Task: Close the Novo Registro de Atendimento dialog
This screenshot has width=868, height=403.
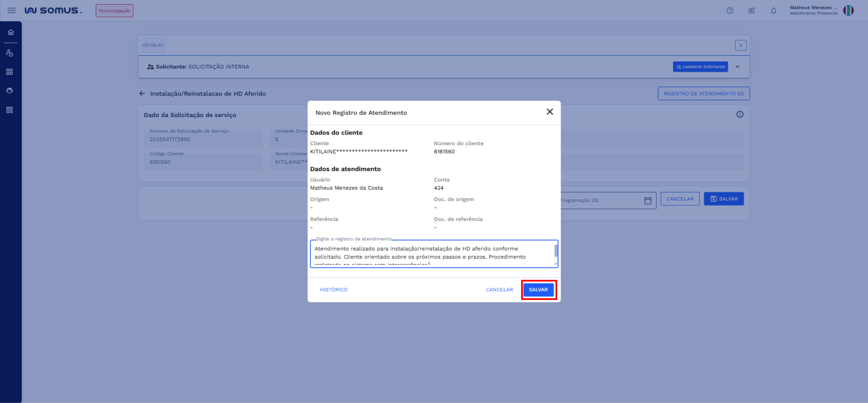Action: 550,112
